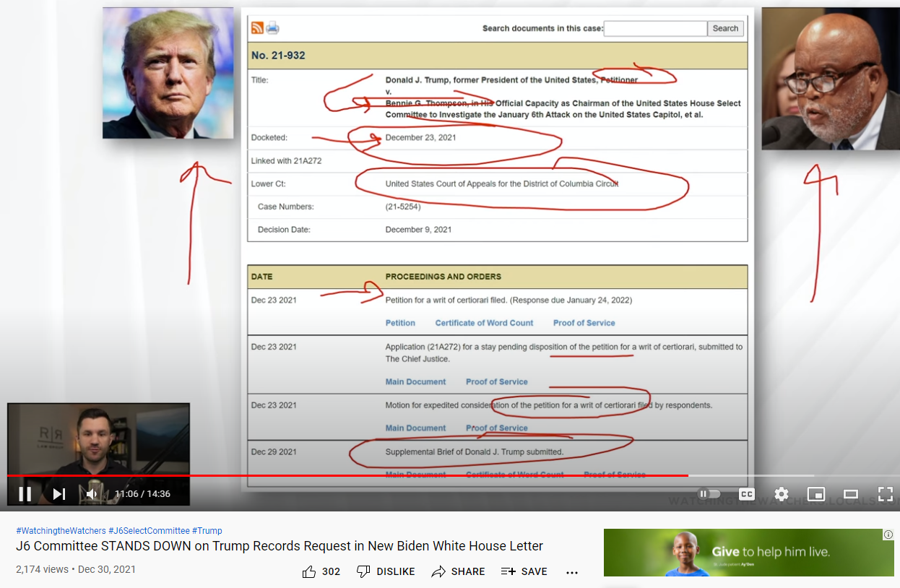The height and width of the screenshot is (588, 900).
Task: Click the decision date December 9, 2021
Action: pos(418,230)
